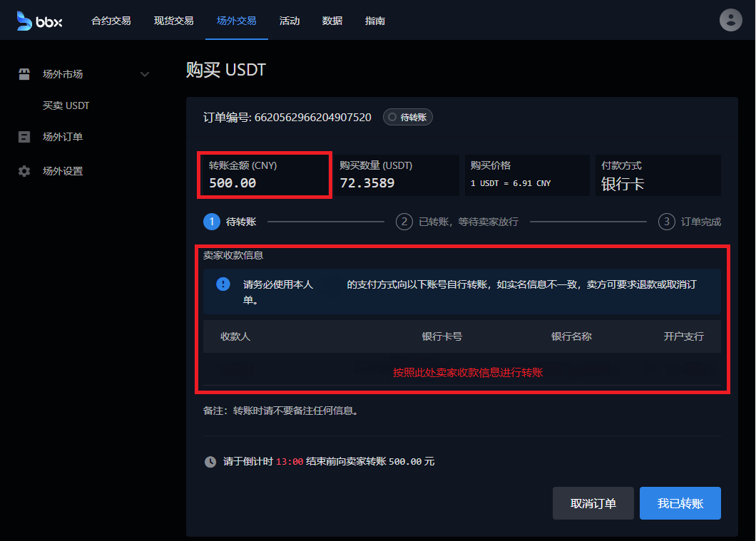Click the 13:00 countdown timer
The height and width of the screenshot is (541, 756).
click(x=290, y=461)
